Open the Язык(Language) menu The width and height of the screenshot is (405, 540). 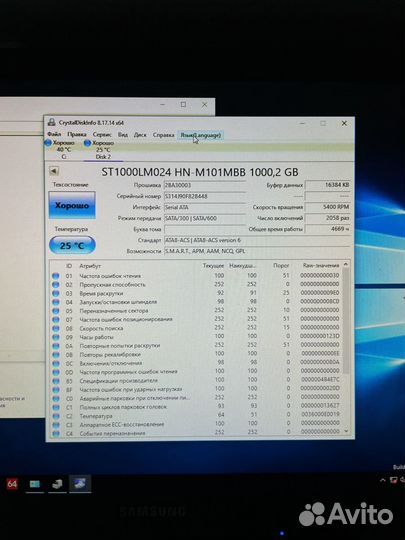point(201,135)
